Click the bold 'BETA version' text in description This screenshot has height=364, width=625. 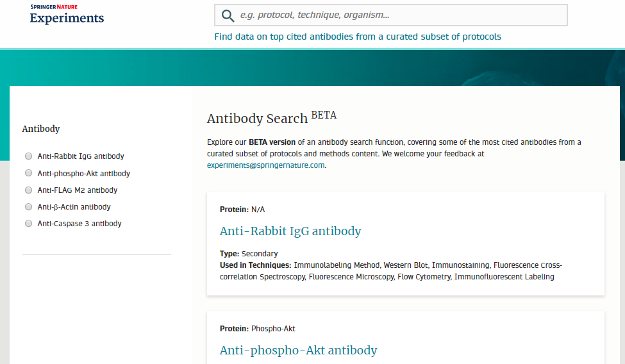(x=272, y=142)
